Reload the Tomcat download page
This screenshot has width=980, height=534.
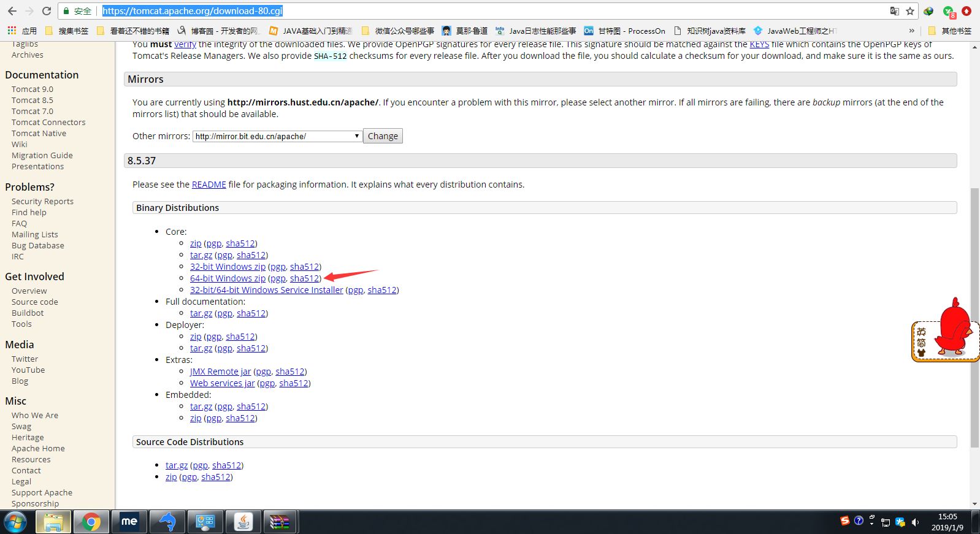tap(47, 11)
